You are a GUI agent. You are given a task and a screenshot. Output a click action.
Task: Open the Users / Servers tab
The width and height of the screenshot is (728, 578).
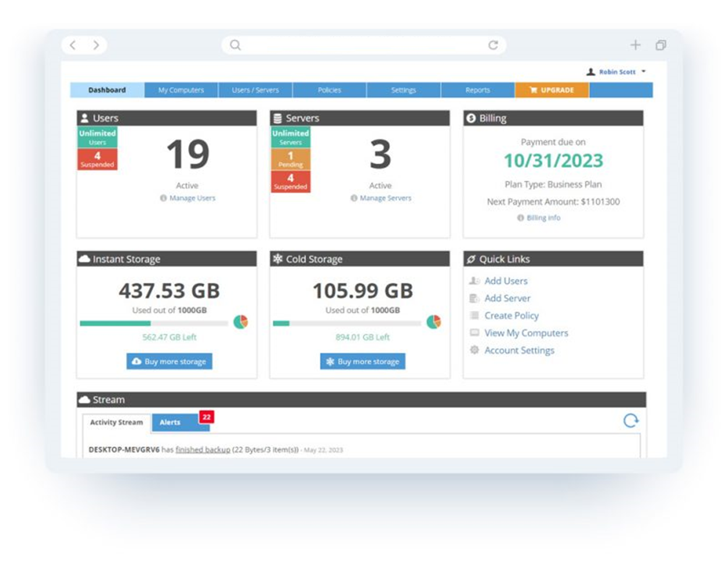(255, 90)
